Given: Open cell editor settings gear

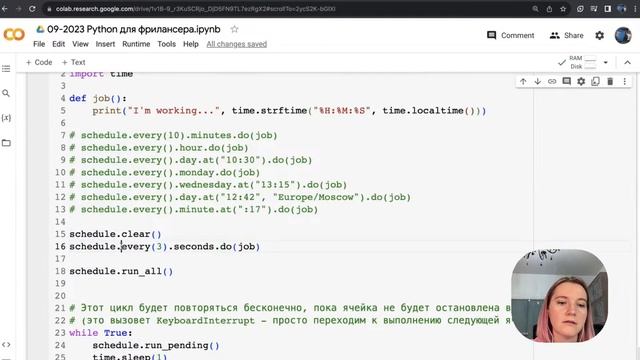Looking at the screenshot, I should 581,82.
